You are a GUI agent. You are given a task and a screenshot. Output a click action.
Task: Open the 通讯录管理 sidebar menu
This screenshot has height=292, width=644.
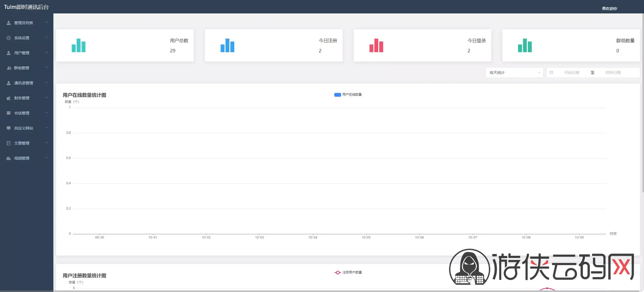click(x=27, y=83)
